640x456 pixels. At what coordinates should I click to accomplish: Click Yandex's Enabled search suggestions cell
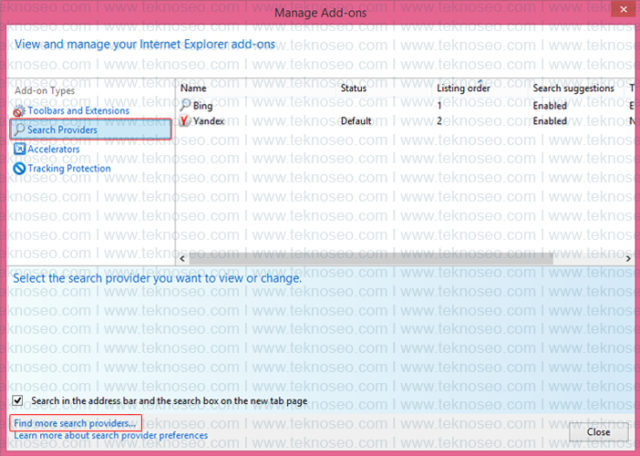pos(550,121)
